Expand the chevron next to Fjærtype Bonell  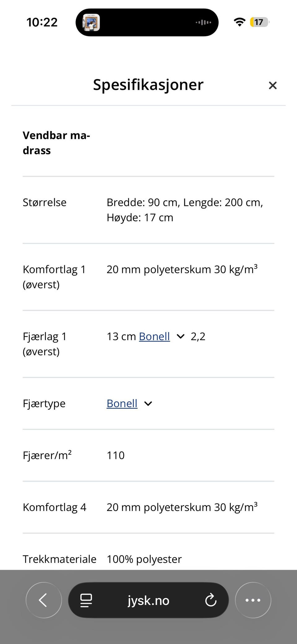click(148, 404)
